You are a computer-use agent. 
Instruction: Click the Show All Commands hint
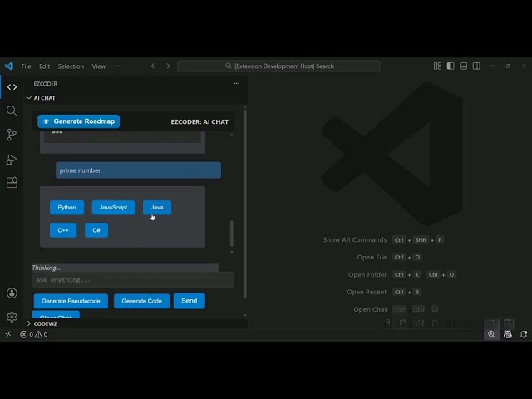pyautogui.click(x=355, y=240)
